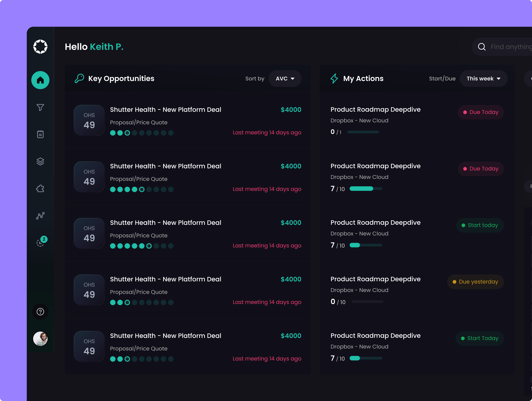
Task: Click the Find anything search field
Action: coord(510,47)
